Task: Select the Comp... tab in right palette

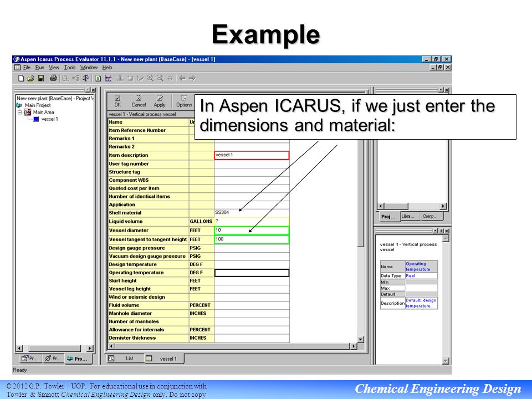Action: (431, 216)
